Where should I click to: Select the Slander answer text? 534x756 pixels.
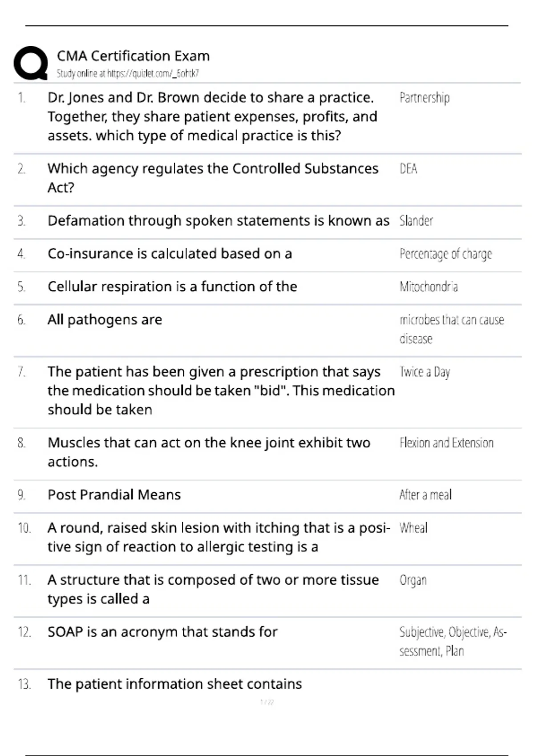tap(416, 221)
